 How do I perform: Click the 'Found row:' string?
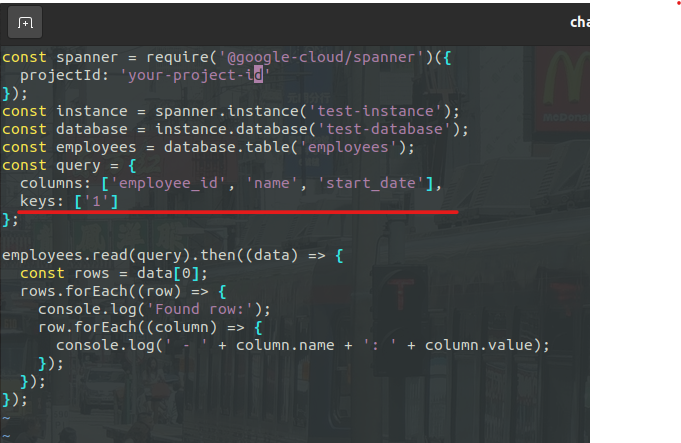click(x=200, y=309)
